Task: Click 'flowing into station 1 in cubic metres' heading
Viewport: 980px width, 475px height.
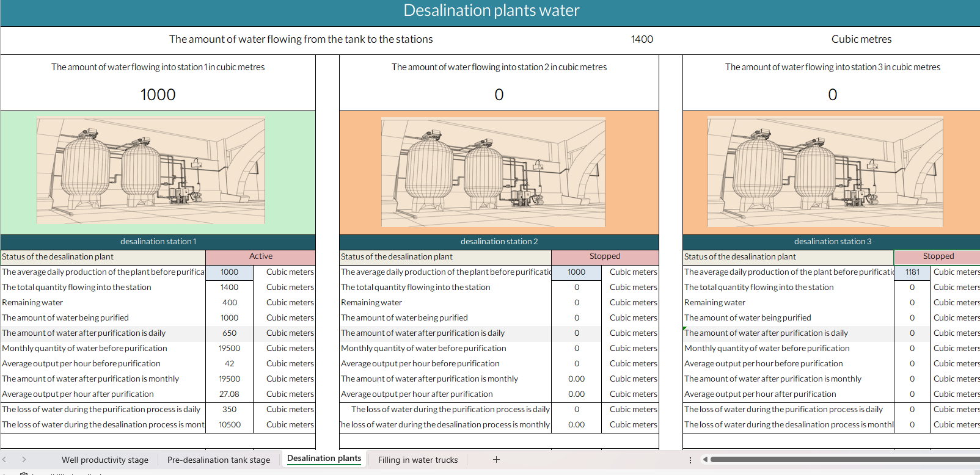Action: (x=158, y=67)
